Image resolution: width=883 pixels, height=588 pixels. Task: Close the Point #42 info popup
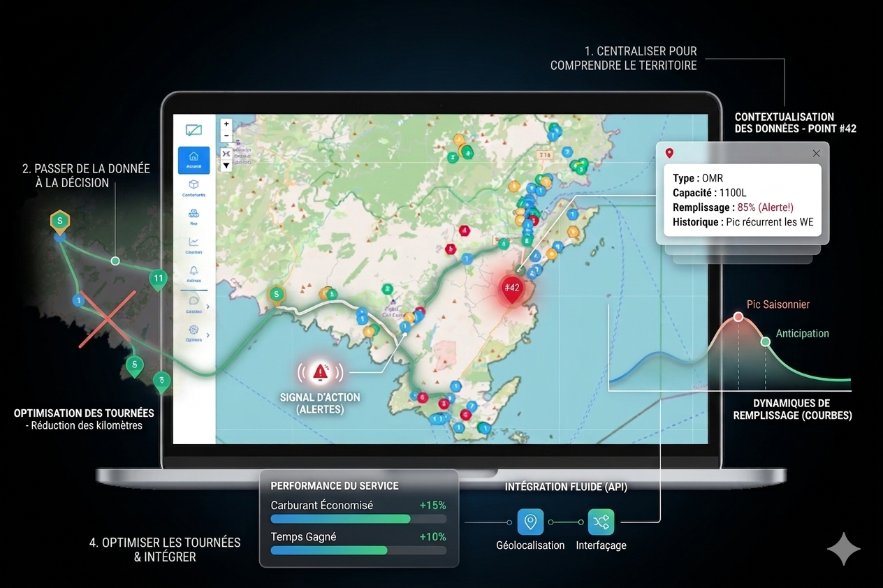click(816, 153)
